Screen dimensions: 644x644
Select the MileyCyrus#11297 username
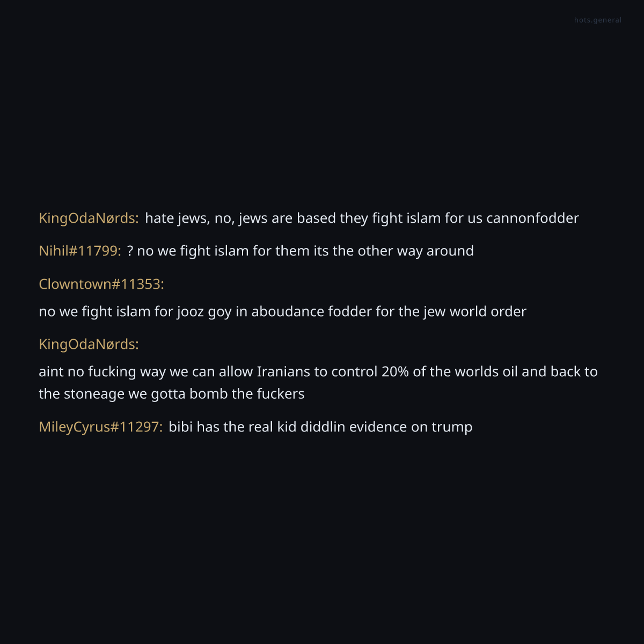[100, 427]
